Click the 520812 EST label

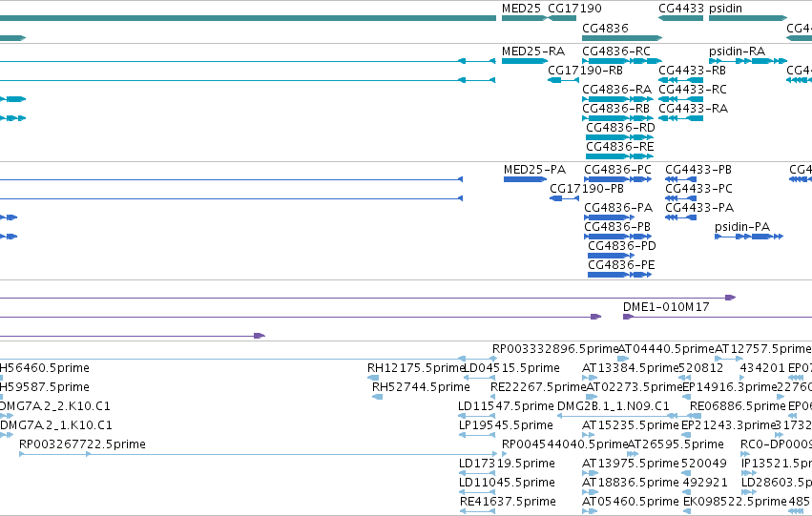pos(700,368)
